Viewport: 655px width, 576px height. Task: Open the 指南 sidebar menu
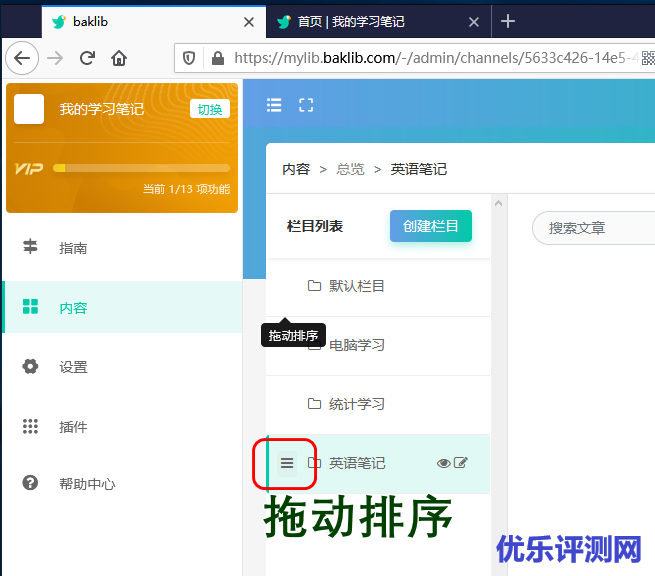click(73, 248)
